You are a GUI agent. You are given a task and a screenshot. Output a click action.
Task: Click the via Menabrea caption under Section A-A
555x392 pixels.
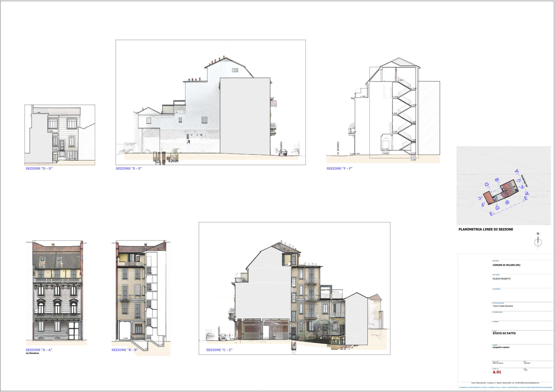(x=32, y=353)
